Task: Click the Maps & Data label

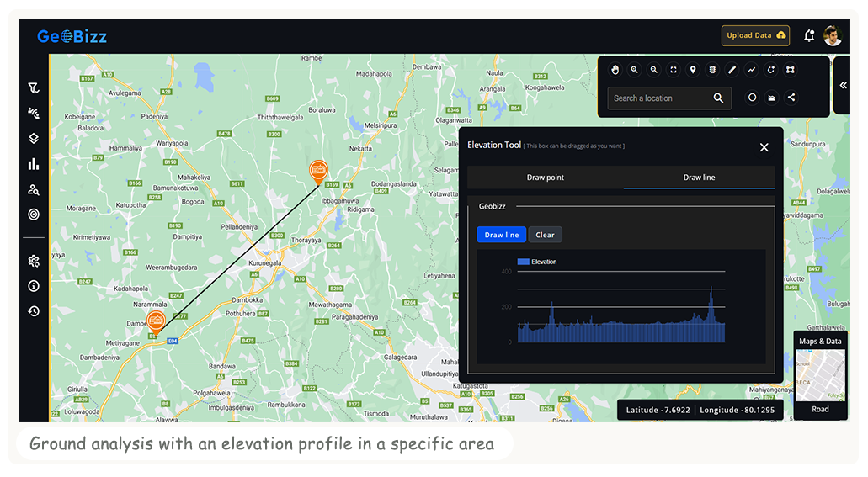Action: tap(820, 342)
